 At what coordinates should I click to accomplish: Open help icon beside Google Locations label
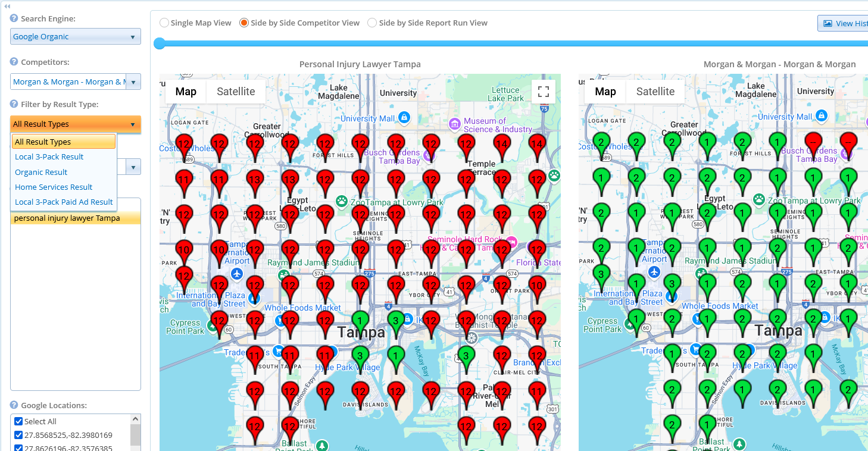pos(14,405)
